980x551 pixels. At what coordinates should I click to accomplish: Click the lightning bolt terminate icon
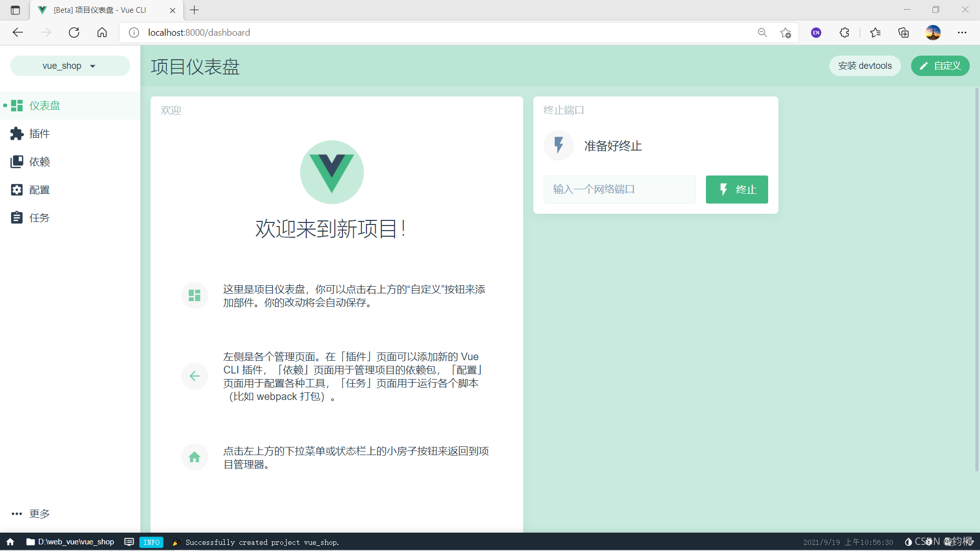tap(558, 145)
